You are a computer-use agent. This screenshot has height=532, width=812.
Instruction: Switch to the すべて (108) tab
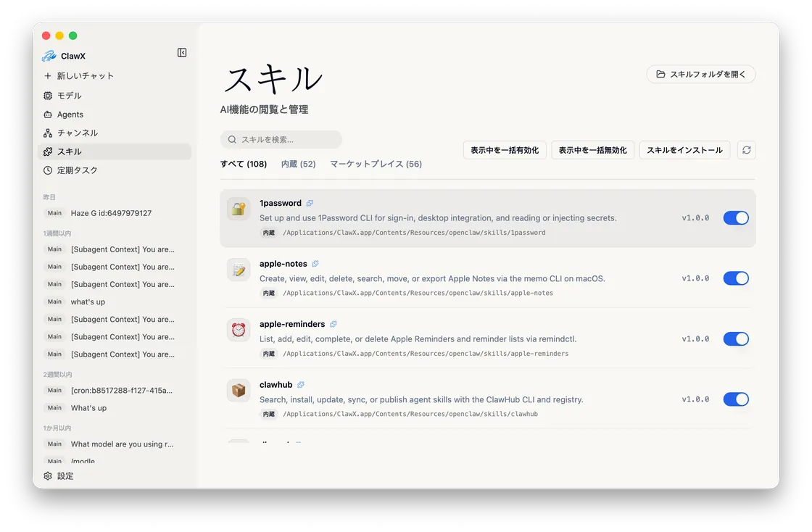pos(244,164)
